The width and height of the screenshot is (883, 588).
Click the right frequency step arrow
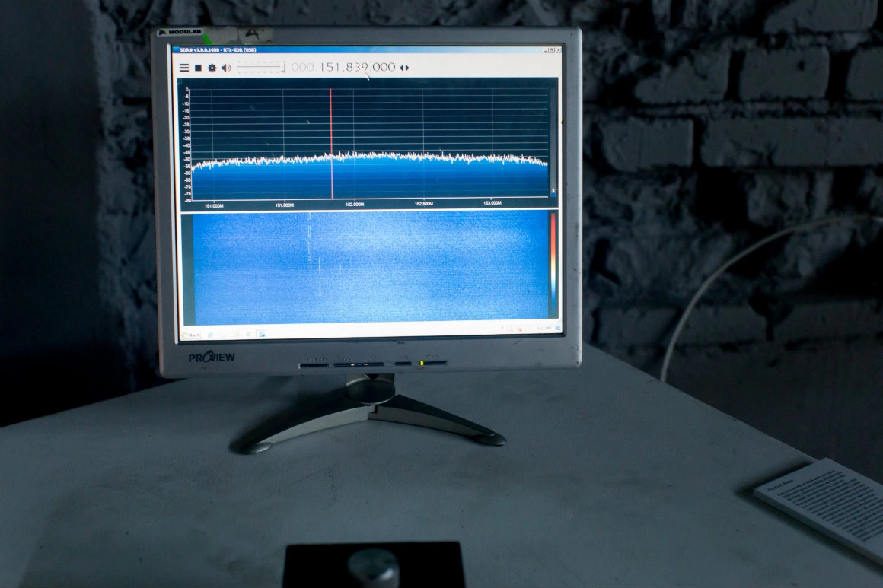(407, 68)
